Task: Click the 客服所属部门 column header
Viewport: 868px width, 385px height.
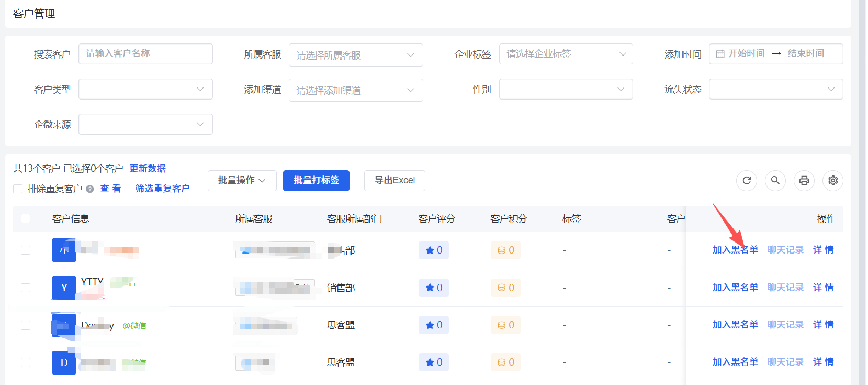Action: coord(354,219)
